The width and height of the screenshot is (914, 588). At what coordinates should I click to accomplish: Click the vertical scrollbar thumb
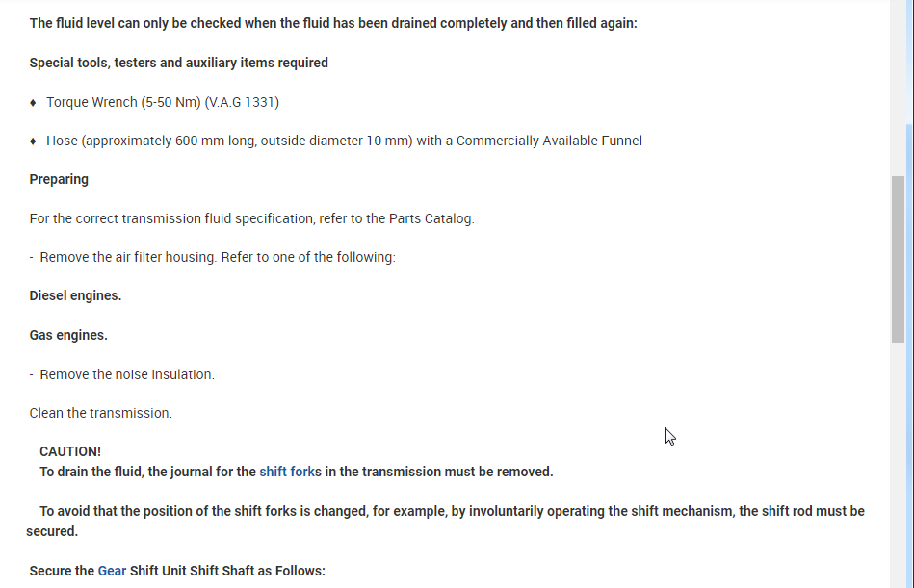tap(898, 258)
